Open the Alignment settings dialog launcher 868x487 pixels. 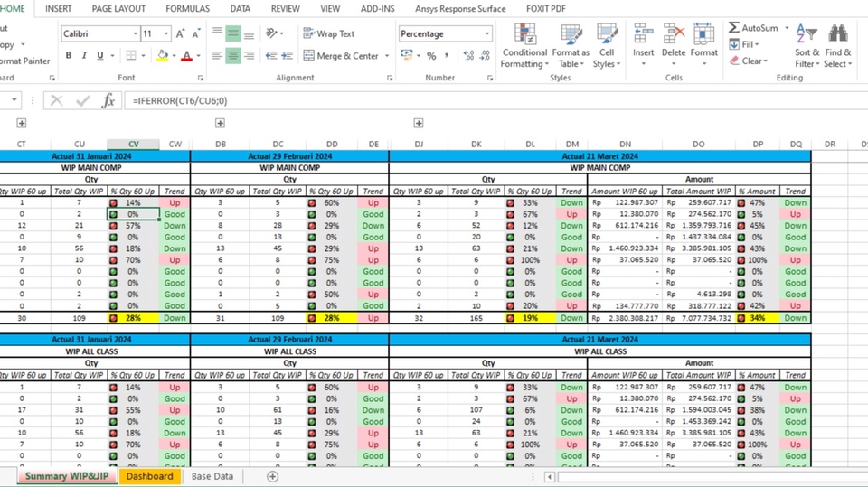coord(390,78)
